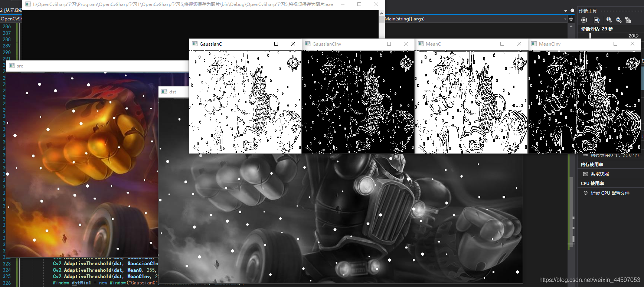Screen dimensions: 644x287
Task: Click the Diagnostic session: 29 seconds text
Action: (597, 29)
